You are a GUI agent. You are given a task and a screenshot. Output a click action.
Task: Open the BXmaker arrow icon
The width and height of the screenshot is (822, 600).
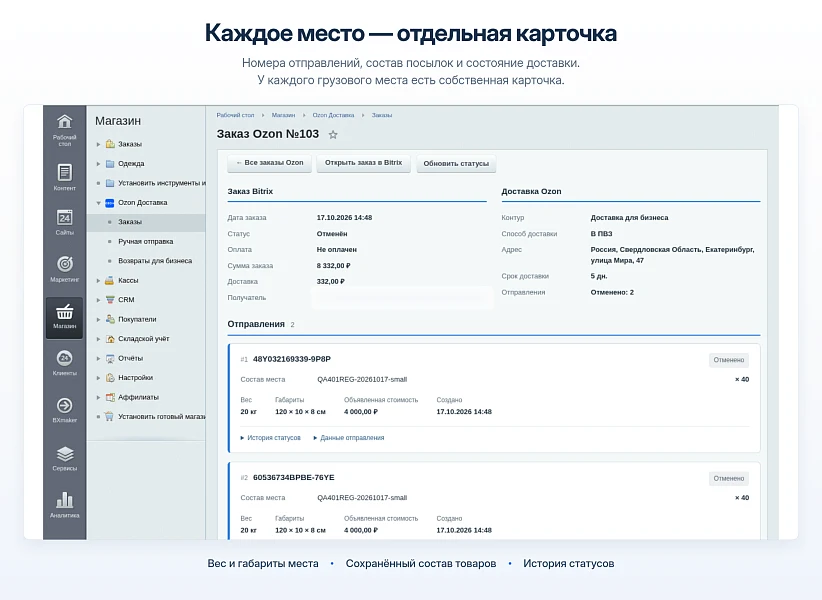click(64, 405)
